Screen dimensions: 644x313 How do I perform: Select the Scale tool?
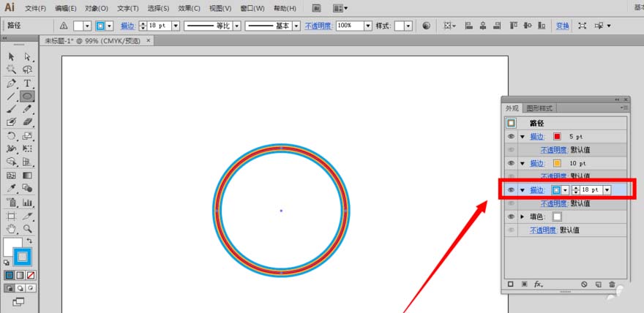click(x=28, y=136)
